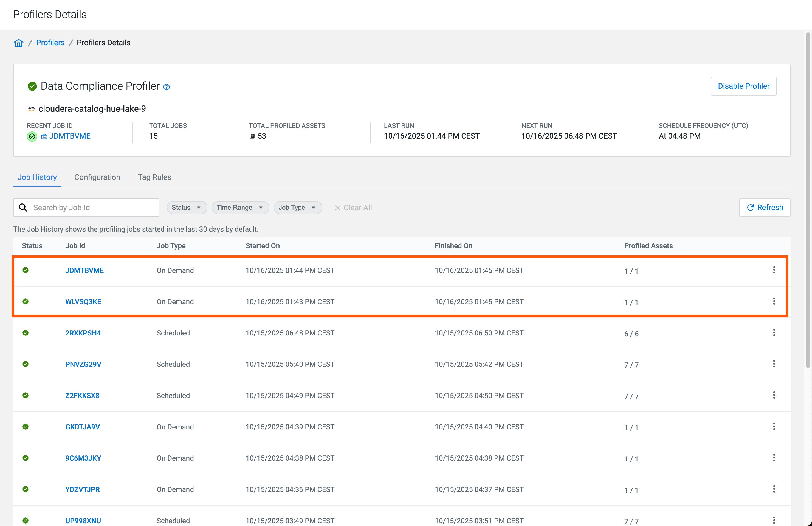Click the help icon beside Data Compliance Profiler

(167, 87)
